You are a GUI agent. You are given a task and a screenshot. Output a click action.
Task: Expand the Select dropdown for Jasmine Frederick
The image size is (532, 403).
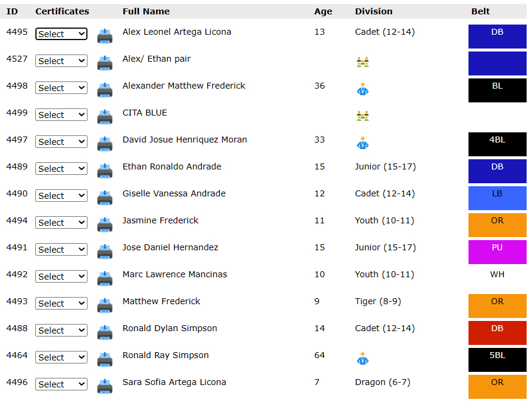(x=61, y=223)
